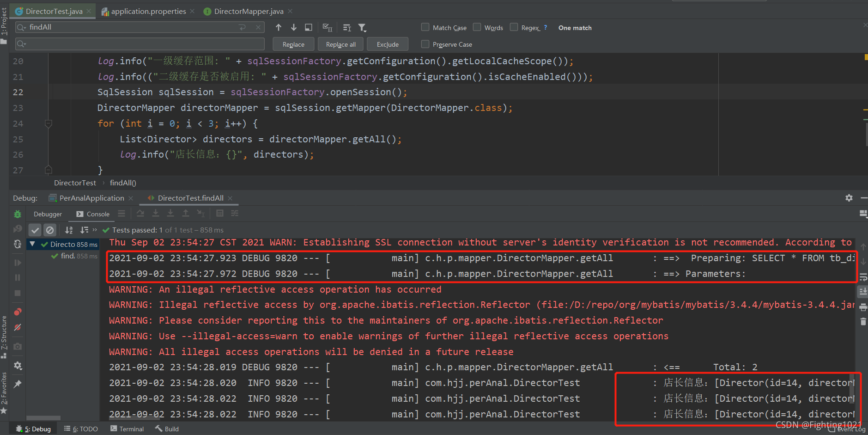This screenshot has height=435, width=868.
Task: Click Select All Occurrences icon
Action: (x=328, y=28)
